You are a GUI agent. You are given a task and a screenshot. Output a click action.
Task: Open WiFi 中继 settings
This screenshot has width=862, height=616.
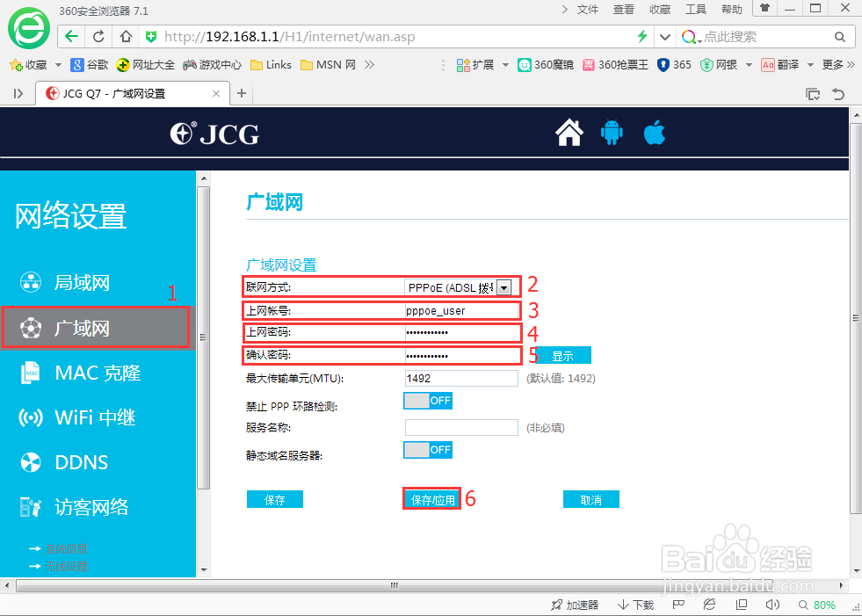coord(91,417)
